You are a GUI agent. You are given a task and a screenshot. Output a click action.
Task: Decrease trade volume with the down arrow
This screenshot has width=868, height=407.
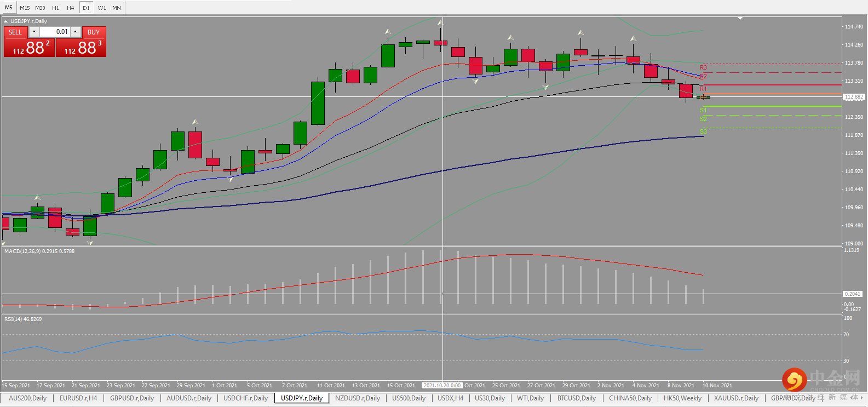tap(34, 32)
